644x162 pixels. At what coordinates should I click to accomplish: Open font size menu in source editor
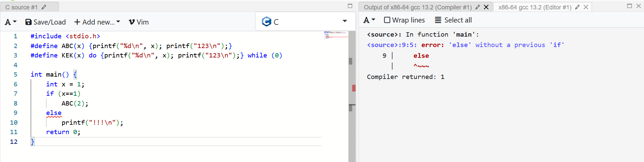[10, 22]
